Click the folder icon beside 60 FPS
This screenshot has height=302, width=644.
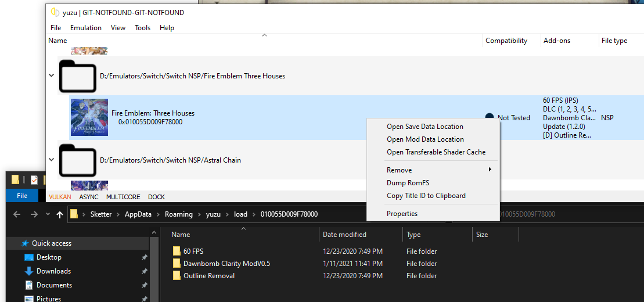[177, 251]
